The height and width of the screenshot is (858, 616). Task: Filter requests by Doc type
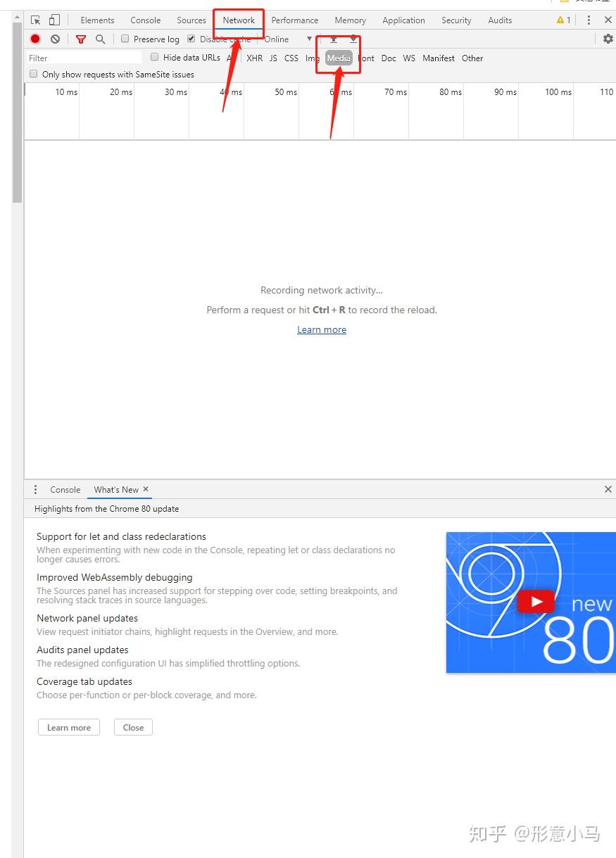click(x=389, y=58)
